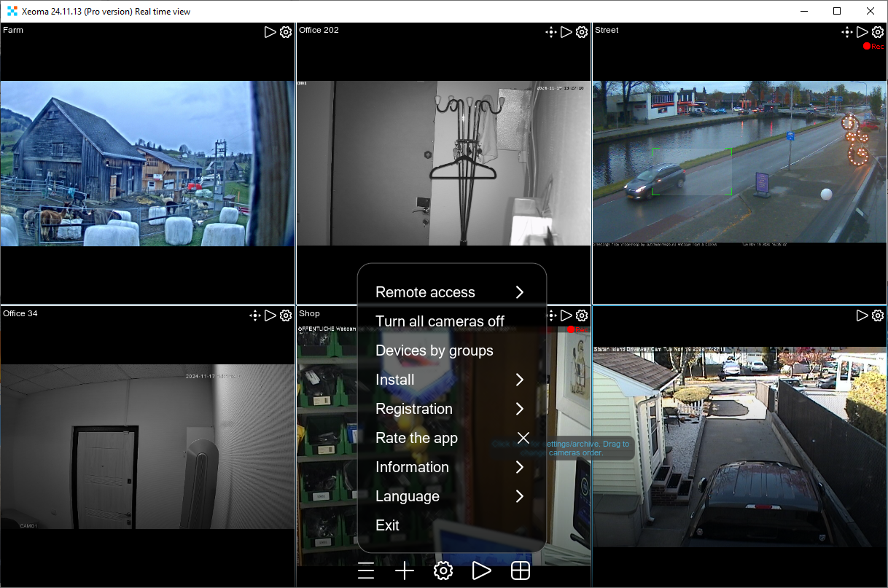This screenshot has height=588, width=888.
Task: Open the Registration menu entry
Action: tap(451, 409)
